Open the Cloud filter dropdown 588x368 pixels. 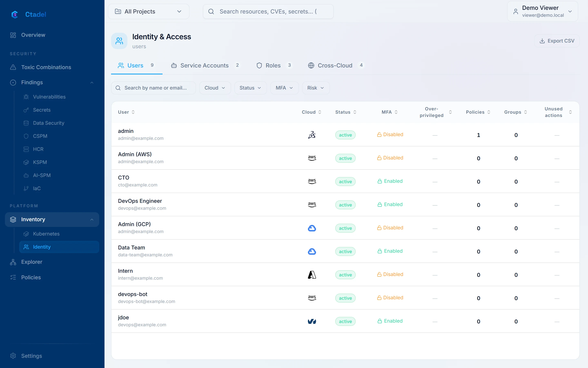(215, 88)
